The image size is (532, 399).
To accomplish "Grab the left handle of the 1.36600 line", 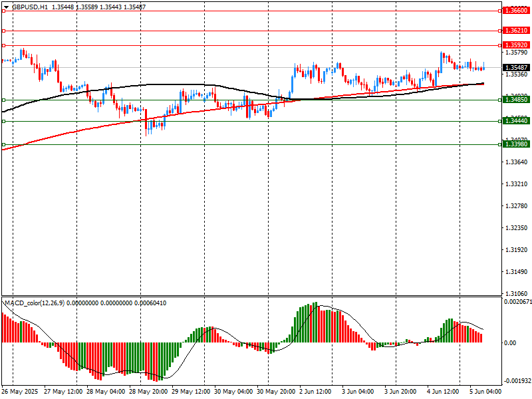I will [x=3, y=11].
